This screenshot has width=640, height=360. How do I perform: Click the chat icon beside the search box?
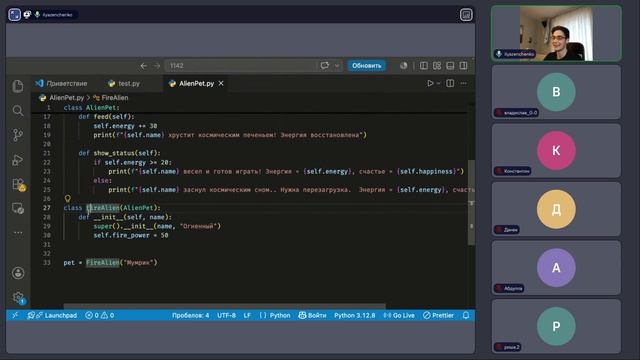(x=324, y=66)
